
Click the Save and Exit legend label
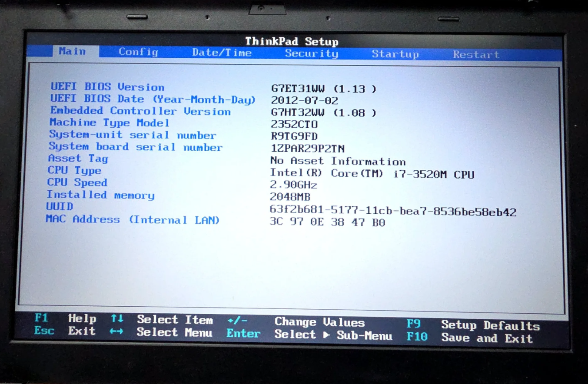click(x=487, y=338)
